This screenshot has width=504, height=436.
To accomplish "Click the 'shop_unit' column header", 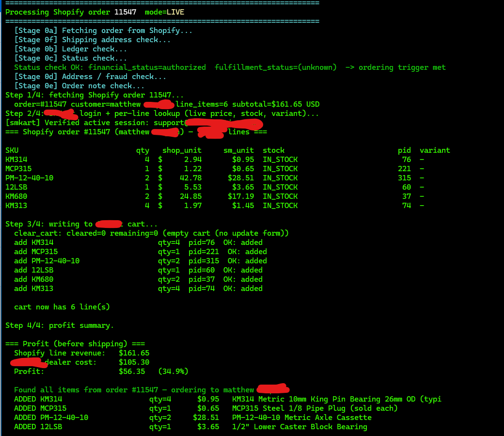I will [x=182, y=151].
